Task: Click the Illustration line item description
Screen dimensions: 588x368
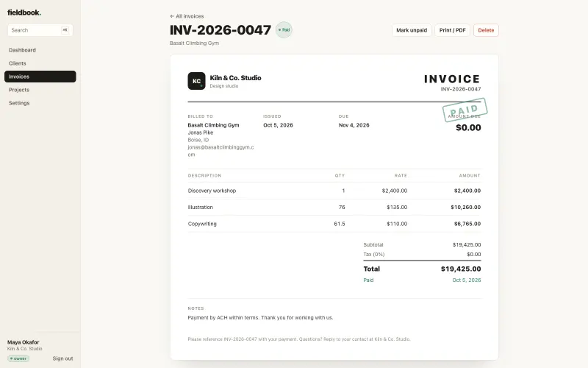Action: [200, 208]
